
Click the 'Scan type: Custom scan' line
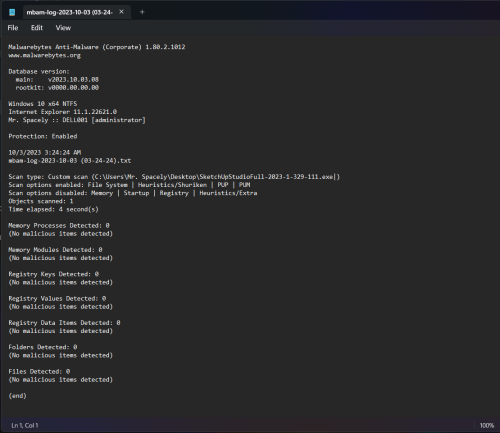[x=174, y=177]
